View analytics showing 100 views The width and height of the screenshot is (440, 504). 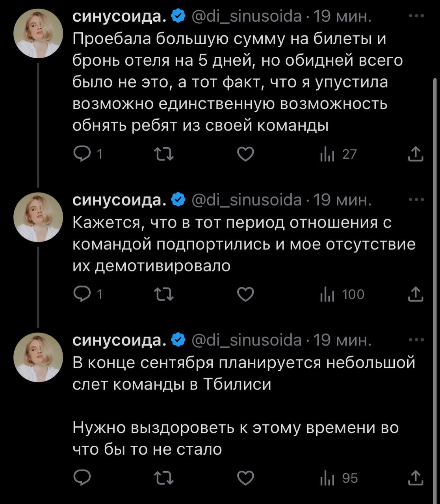(x=342, y=295)
